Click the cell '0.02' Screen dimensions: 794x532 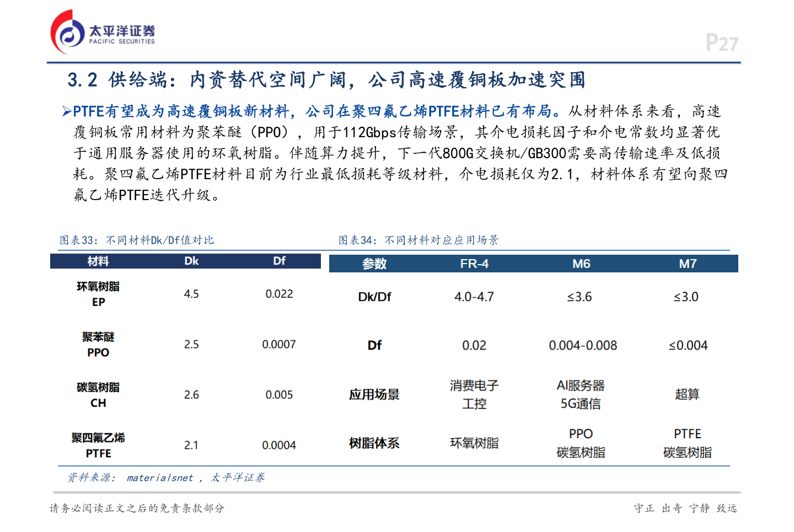[474, 345]
